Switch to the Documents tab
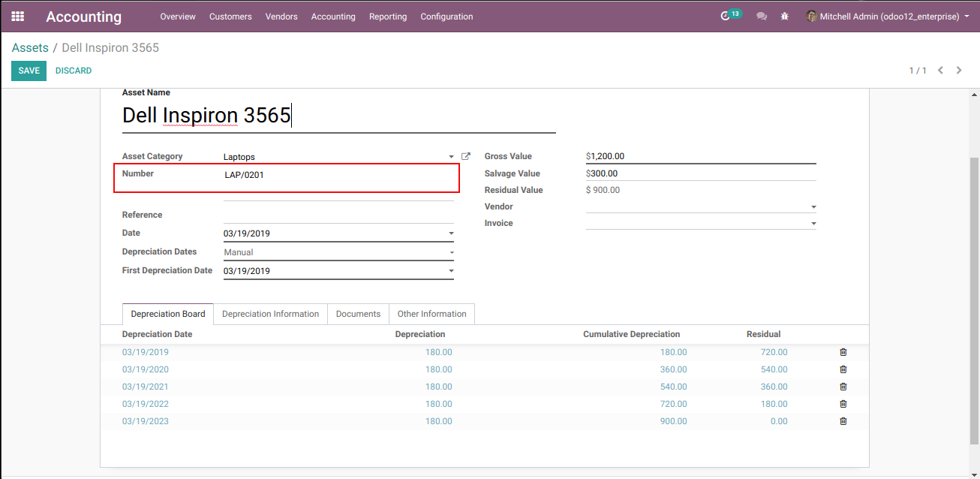Viewport: 980px width, 479px height. [358, 314]
